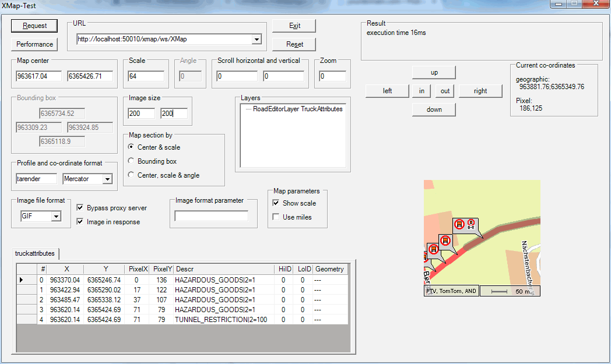The width and height of the screenshot is (611, 364).
Task: Click the B-E tunnel restriction sign on map
Action: pyautogui.click(x=471, y=224)
